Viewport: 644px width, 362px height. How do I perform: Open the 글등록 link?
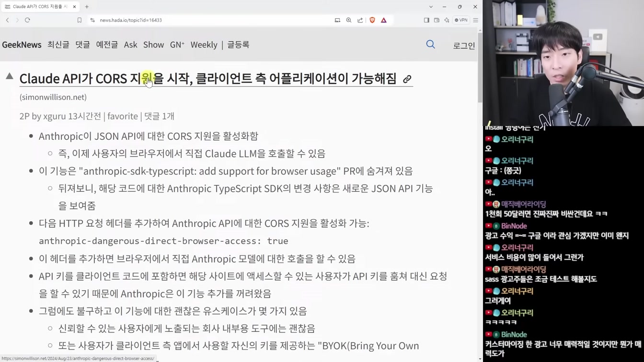click(x=238, y=45)
